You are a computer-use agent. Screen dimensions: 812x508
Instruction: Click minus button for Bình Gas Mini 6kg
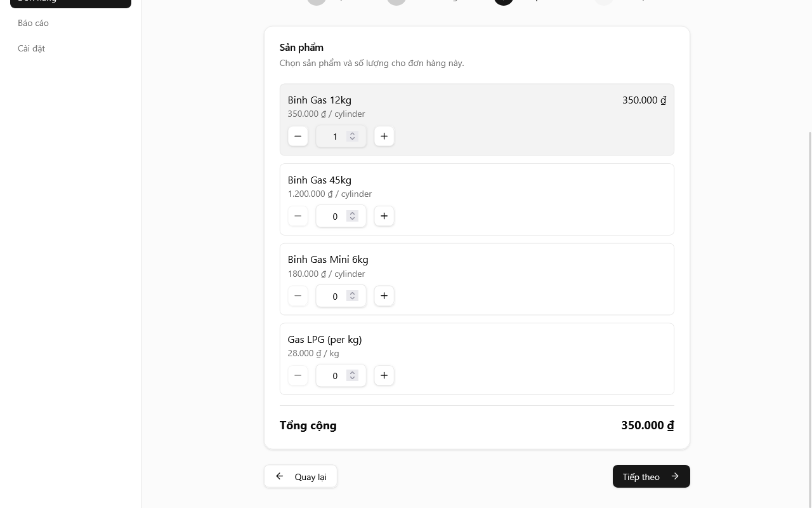click(298, 296)
